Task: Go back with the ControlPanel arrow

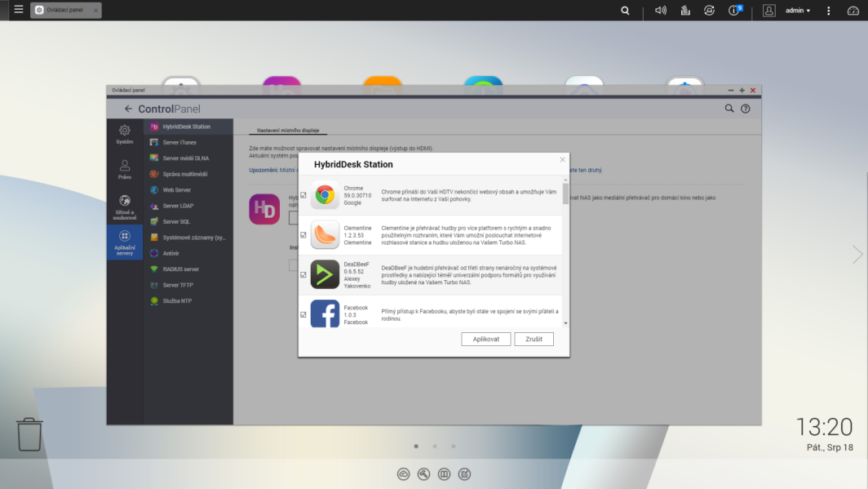Action: click(128, 109)
